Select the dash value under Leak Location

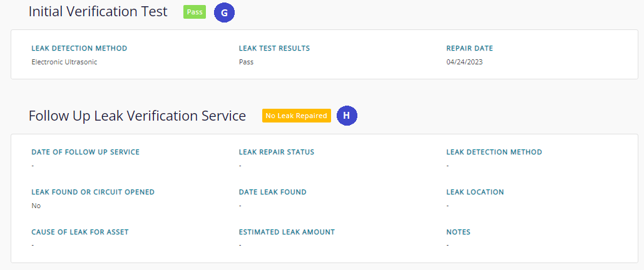coord(447,205)
